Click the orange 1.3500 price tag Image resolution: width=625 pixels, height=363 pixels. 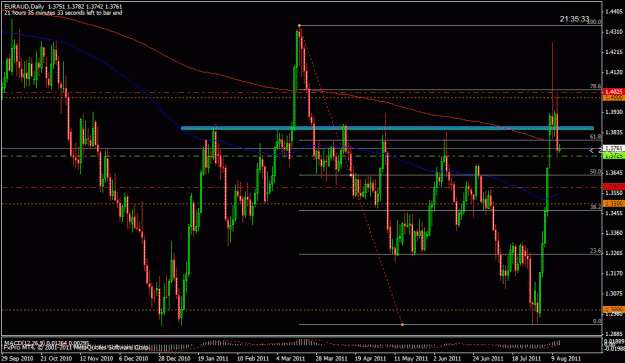pos(614,204)
